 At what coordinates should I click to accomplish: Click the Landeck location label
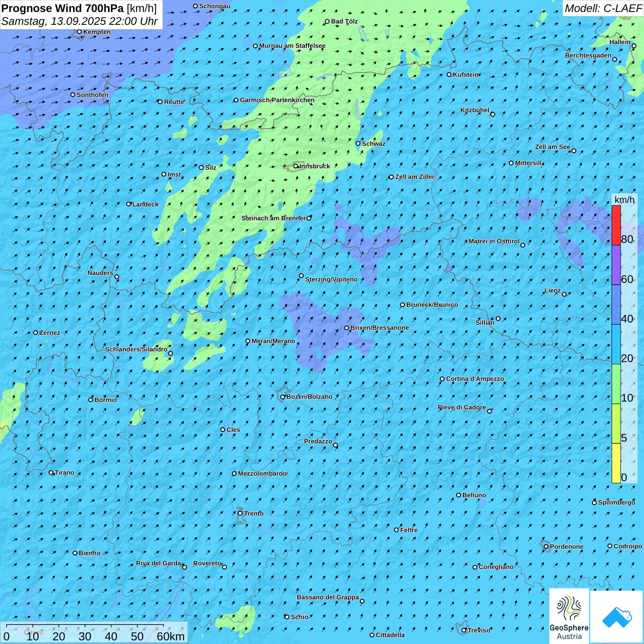coord(145,204)
